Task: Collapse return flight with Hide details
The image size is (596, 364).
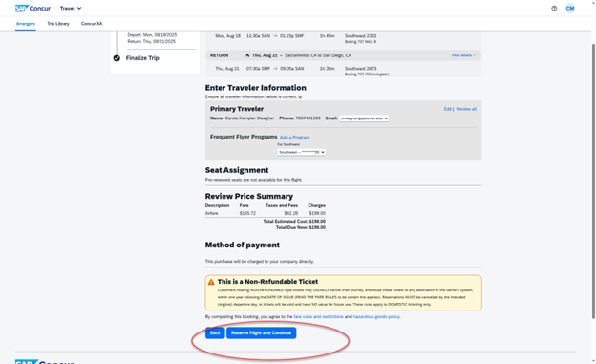Action: tap(463, 55)
